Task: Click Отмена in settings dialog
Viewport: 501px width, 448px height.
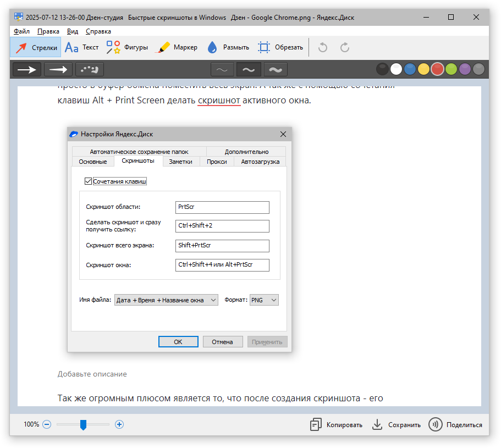Action: (223, 342)
